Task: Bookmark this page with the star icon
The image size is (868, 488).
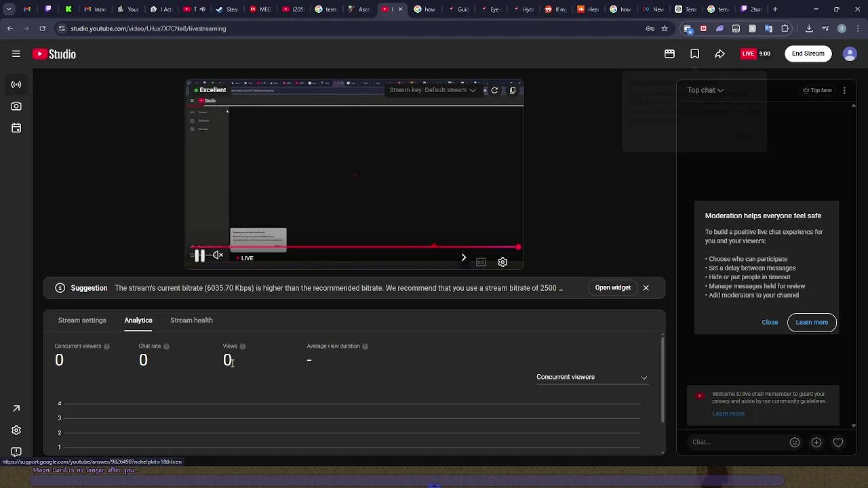Action: pyautogui.click(x=665, y=28)
